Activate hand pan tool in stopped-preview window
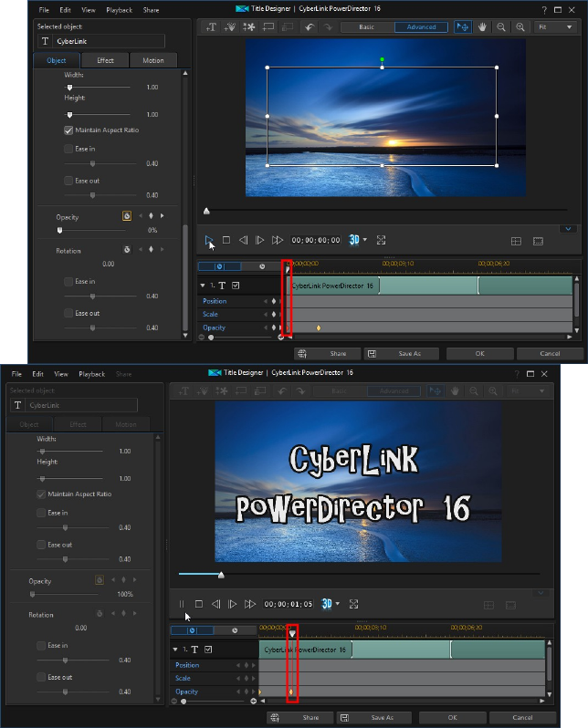The width and height of the screenshot is (588, 728). pos(482,27)
